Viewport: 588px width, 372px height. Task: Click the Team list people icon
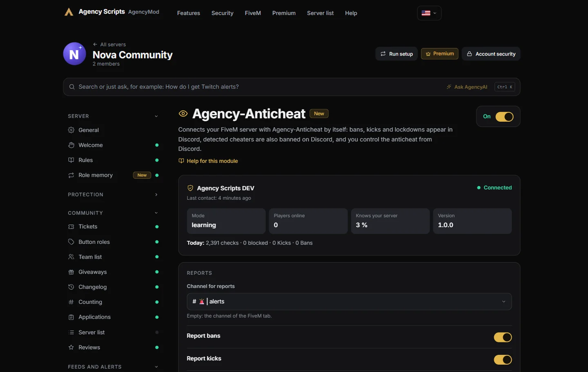(x=71, y=257)
